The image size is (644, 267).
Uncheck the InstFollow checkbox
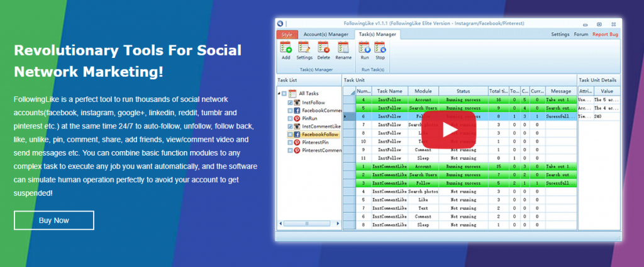pos(291,103)
